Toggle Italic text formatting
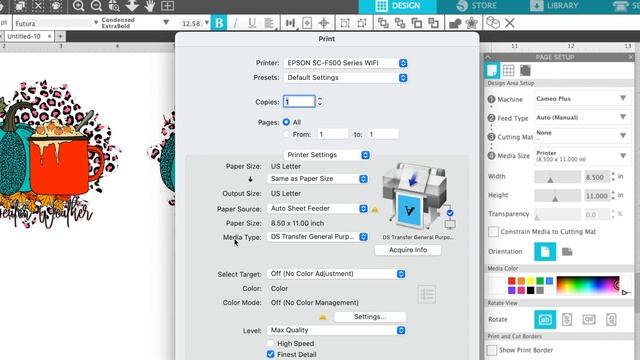 tap(235, 23)
